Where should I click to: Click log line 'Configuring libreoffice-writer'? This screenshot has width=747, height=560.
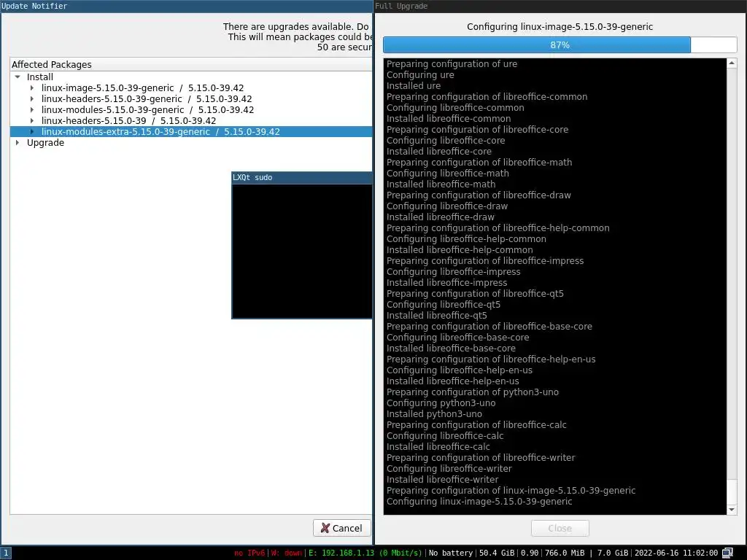tap(449, 469)
